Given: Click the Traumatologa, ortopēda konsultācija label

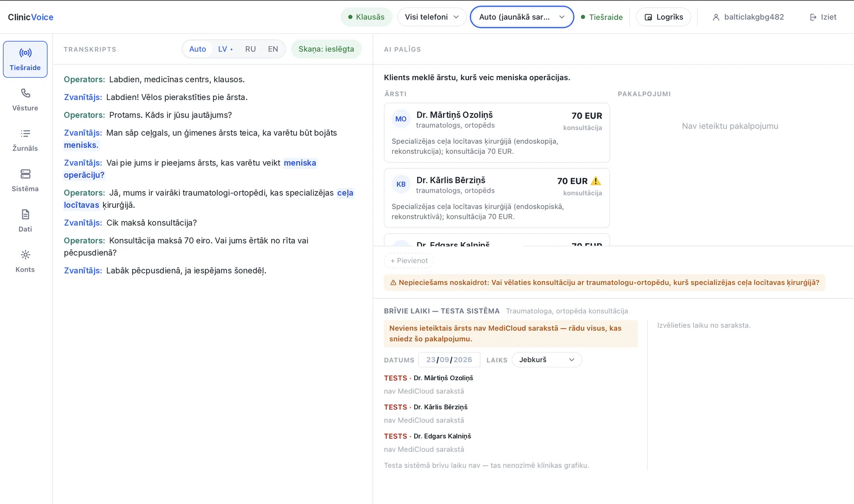Looking at the screenshot, I should pos(566,311).
